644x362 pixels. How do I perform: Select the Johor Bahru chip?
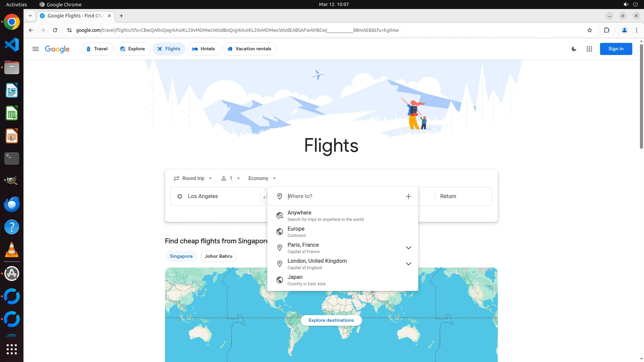tap(218, 256)
